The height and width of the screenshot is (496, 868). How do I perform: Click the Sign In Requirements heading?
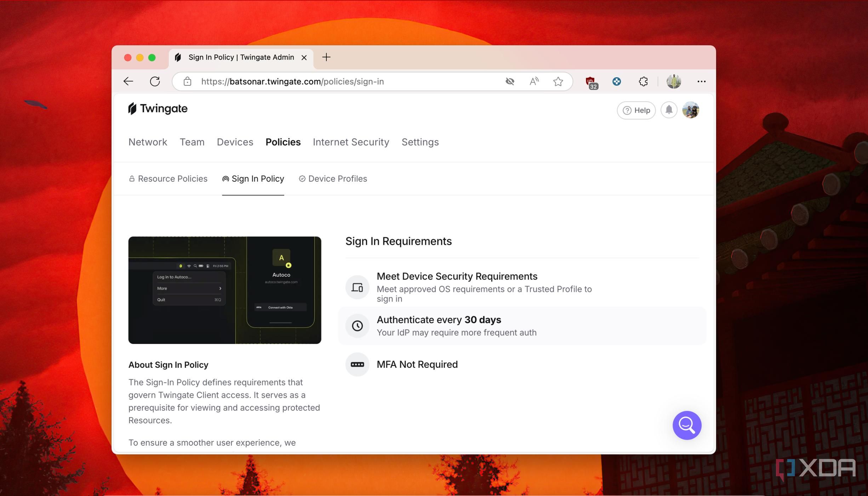point(399,241)
